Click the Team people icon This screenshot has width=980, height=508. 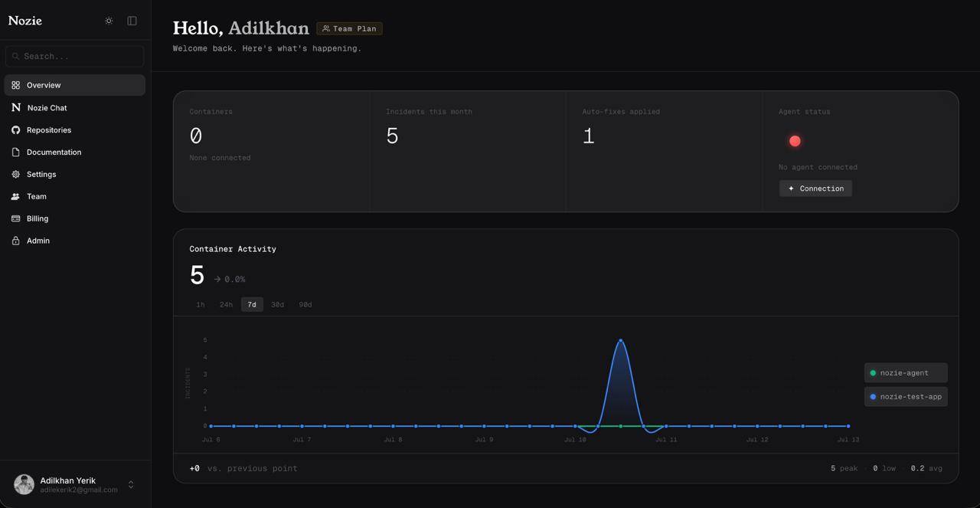tap(15, 196)
